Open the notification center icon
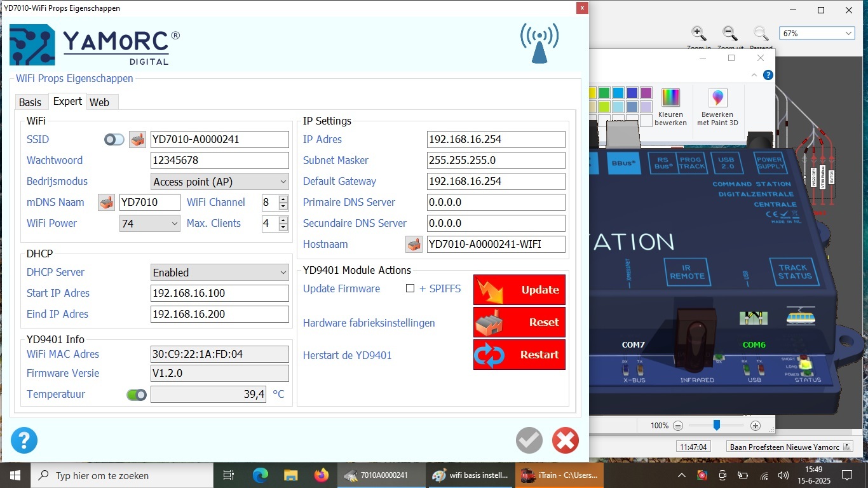Screen dimensions: 868x488 (846, 475)
